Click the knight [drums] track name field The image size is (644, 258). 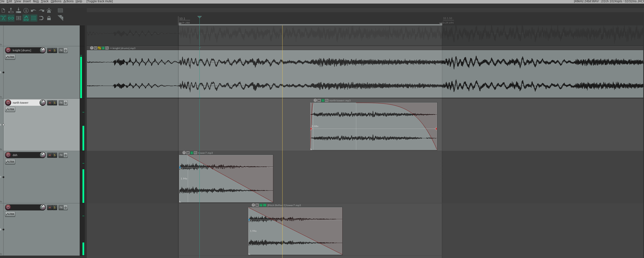(25, 50)
